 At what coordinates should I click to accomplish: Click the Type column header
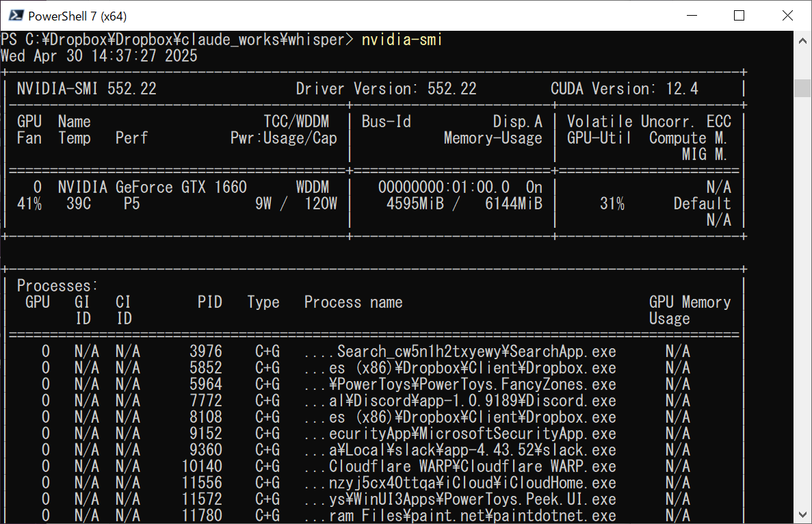point(263,302)
